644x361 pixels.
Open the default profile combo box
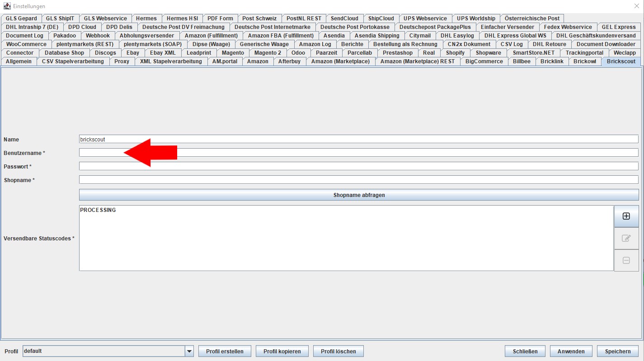pos(108,351)
